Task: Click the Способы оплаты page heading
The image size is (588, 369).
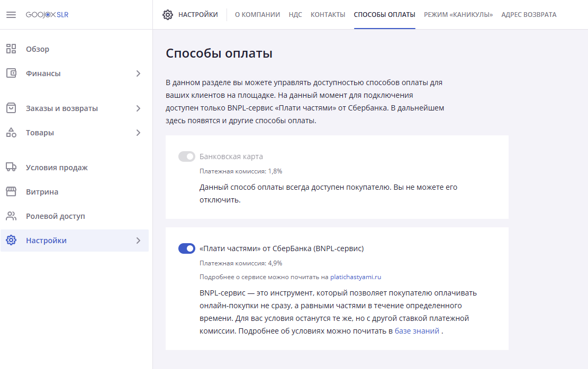Action: (x=219, y=53)
